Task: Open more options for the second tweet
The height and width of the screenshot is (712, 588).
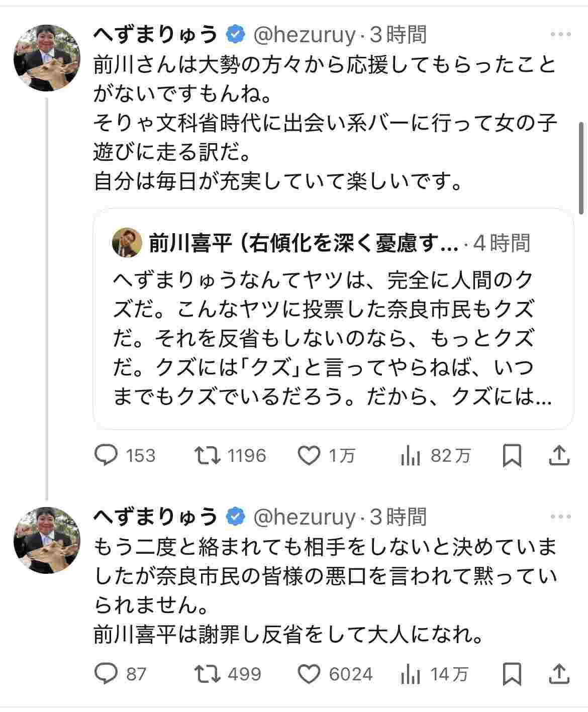Action: 561,517
